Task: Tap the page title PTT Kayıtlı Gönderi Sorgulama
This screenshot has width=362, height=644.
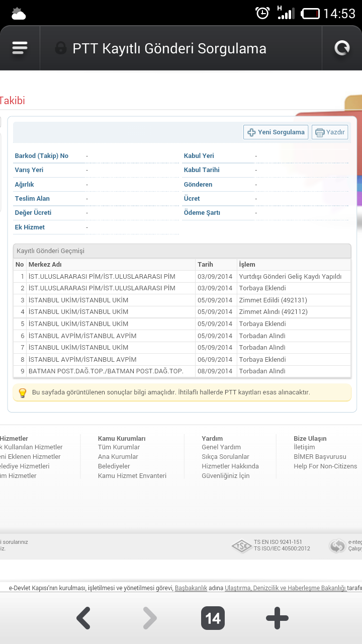Action: pos(169,48)
